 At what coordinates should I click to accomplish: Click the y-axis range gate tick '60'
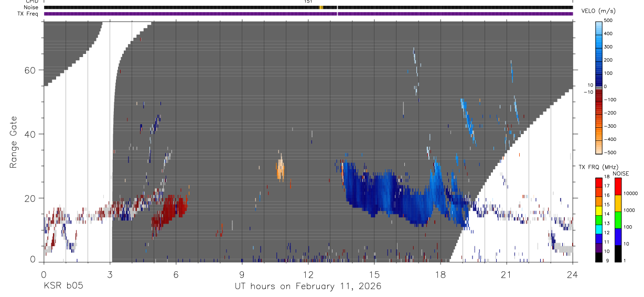[30, 70]
